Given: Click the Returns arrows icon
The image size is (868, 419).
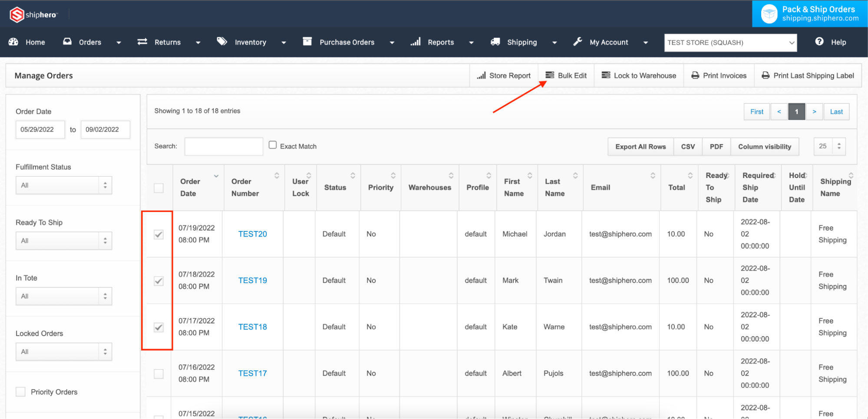Looking at the screenshot, I should click(142, 42).
